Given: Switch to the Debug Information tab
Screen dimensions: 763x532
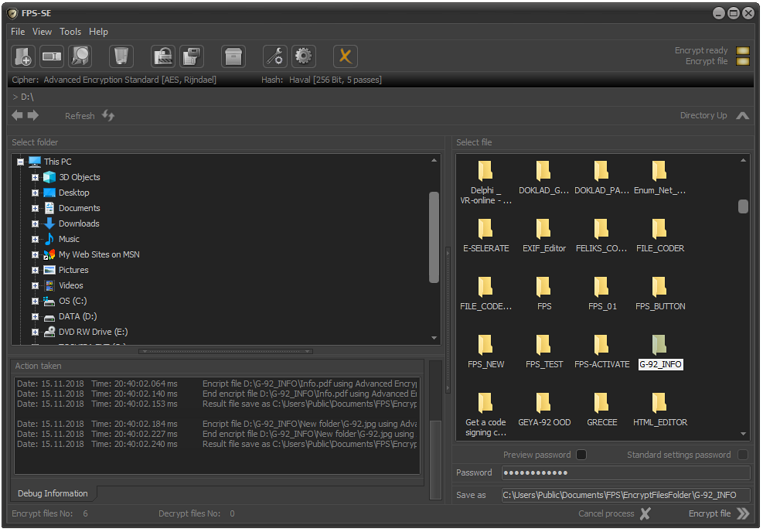Looking at the screenshot, I should (53, 493).
